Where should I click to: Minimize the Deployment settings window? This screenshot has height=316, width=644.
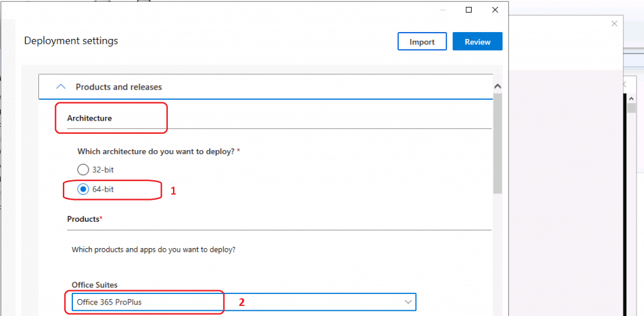pos(443,10)
